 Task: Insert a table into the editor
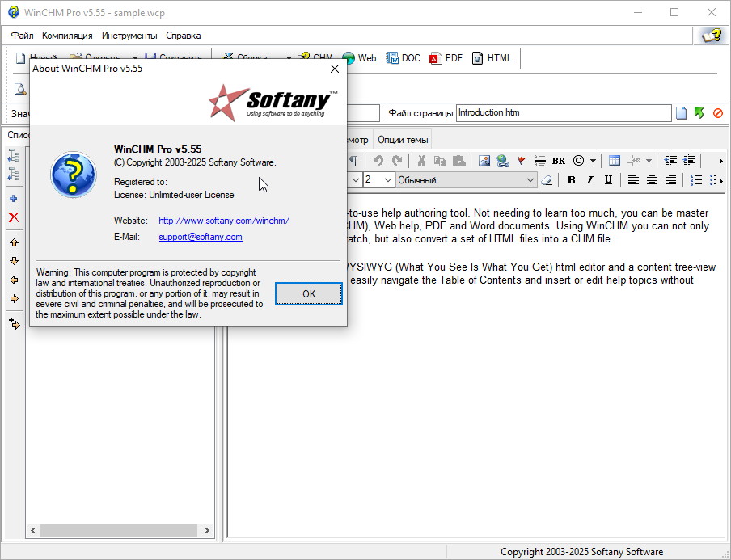[x=615, y=161]
